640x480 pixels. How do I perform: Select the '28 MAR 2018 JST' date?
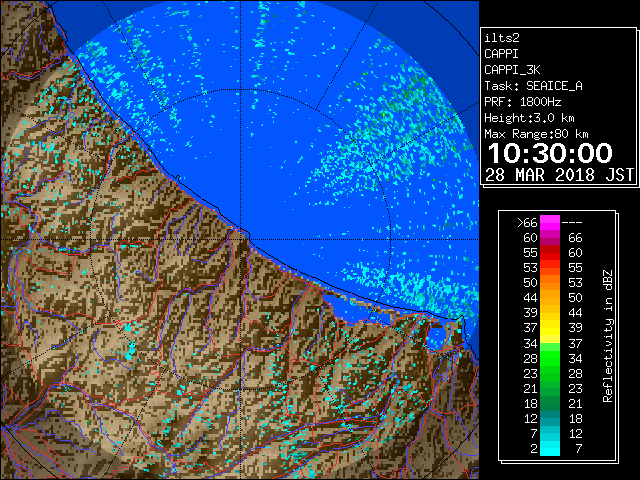560,175
